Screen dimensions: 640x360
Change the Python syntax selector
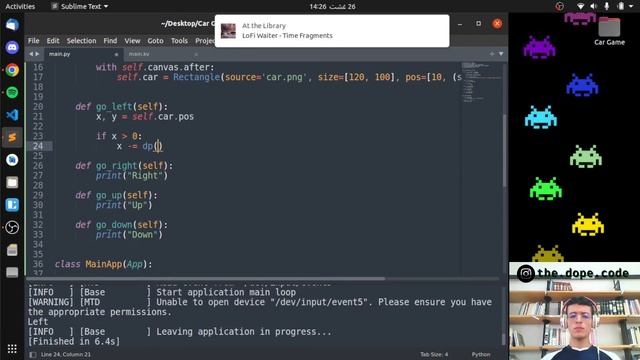point(481,354)
